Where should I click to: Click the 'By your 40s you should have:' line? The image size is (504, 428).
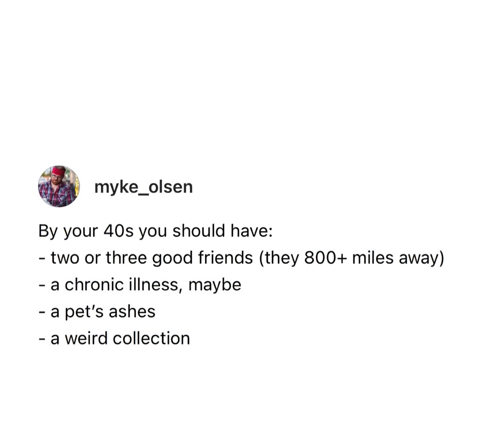(156, 231)
